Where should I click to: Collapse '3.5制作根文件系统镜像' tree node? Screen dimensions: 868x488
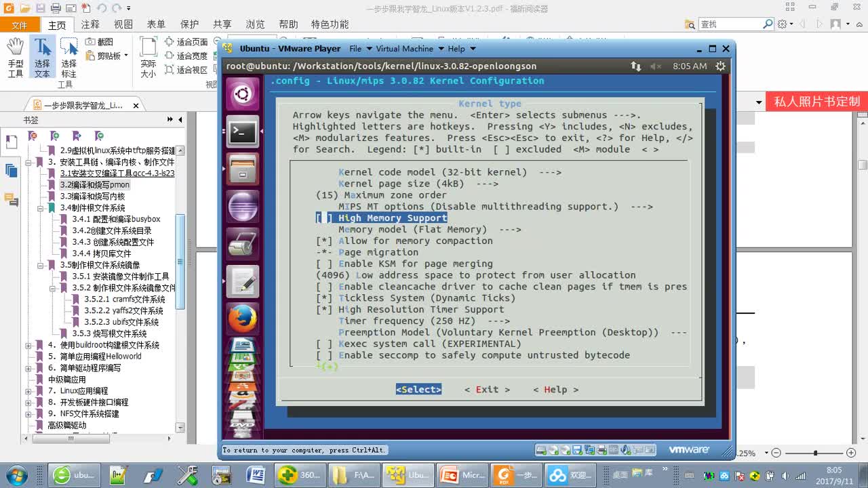point(41,265)
